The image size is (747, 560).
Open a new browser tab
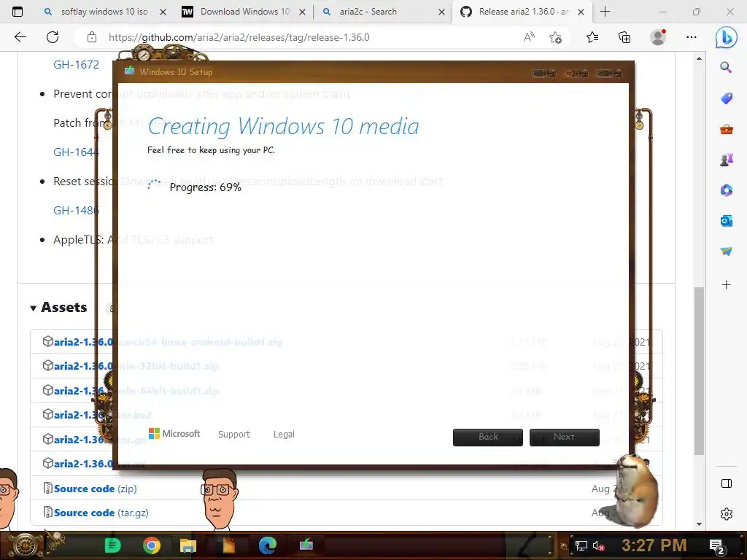(605, 12)
